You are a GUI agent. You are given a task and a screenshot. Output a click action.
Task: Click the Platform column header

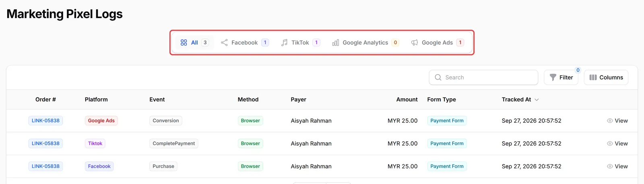(96, 99)
